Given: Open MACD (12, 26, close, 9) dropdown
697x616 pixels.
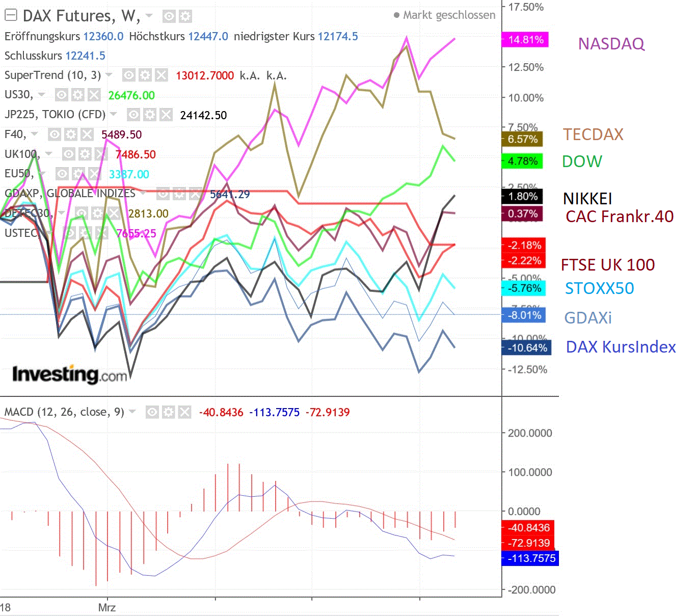Looking at the screenshot, I should [x=132, y=411].
